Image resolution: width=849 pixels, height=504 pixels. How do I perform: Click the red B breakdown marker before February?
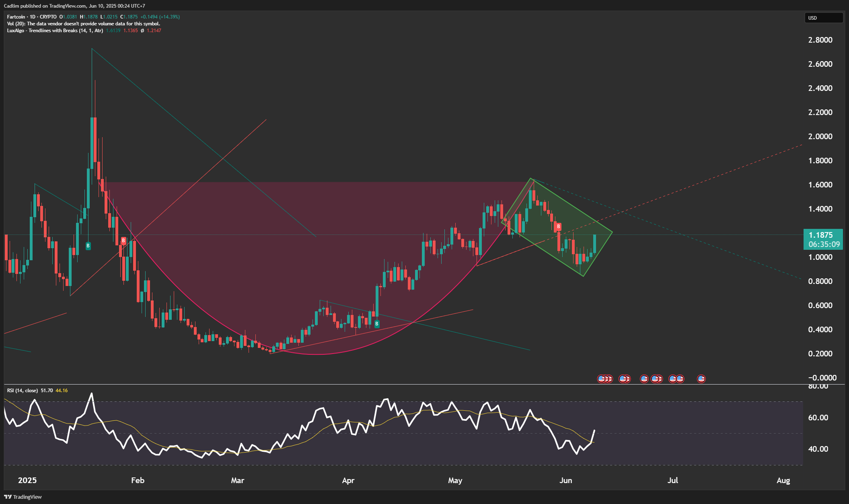[x=123, y=241]
